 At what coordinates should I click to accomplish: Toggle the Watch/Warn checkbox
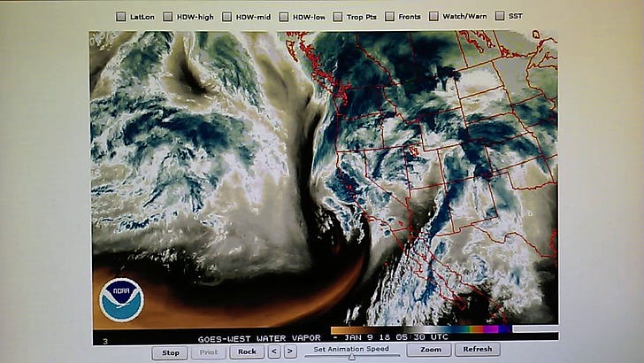coord(433,16)
